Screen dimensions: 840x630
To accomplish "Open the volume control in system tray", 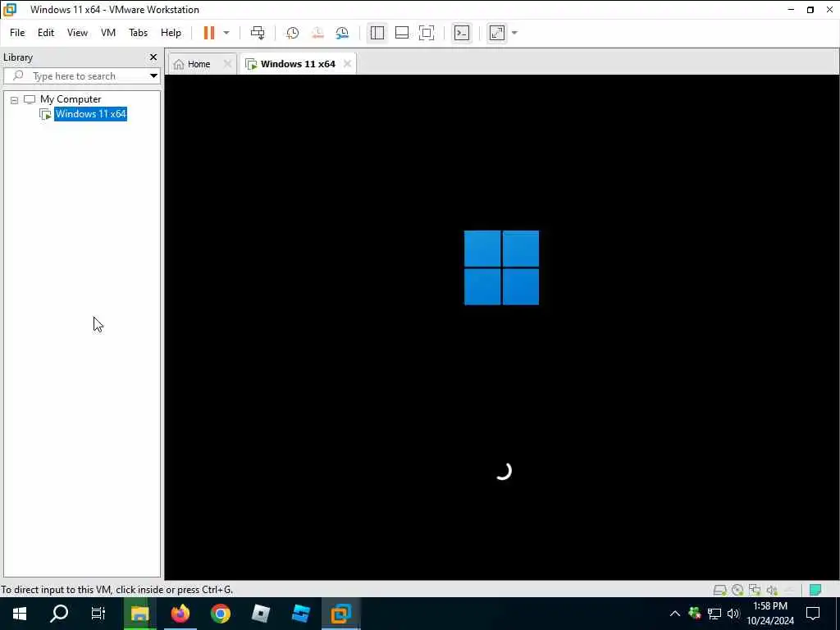I will click(733, 614).
